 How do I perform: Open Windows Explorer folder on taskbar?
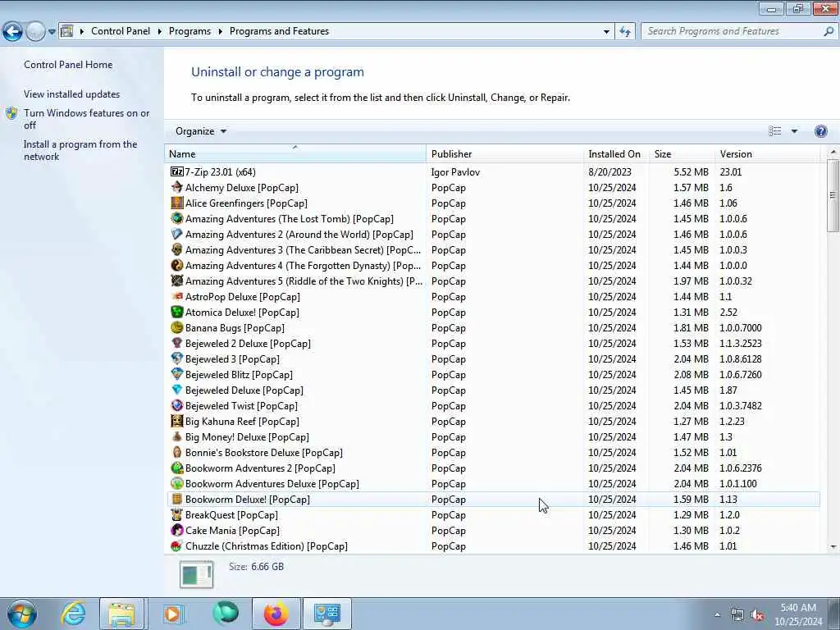point(122,614)
